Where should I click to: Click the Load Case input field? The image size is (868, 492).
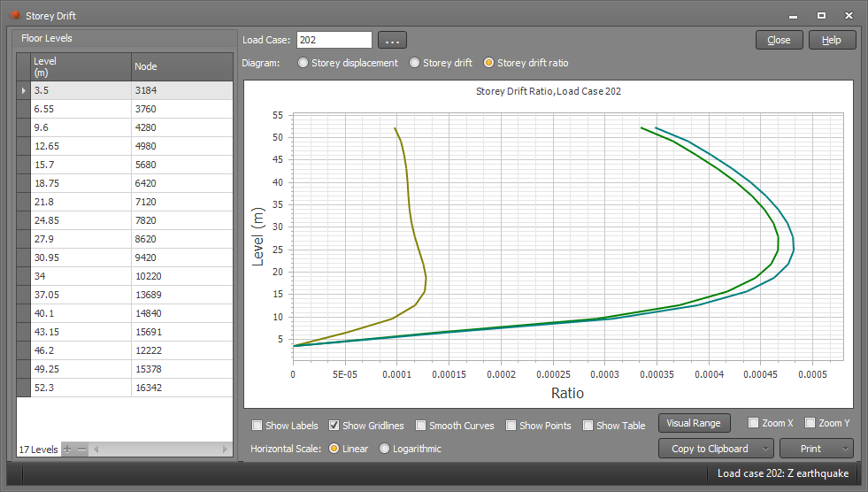pos(334,40)
